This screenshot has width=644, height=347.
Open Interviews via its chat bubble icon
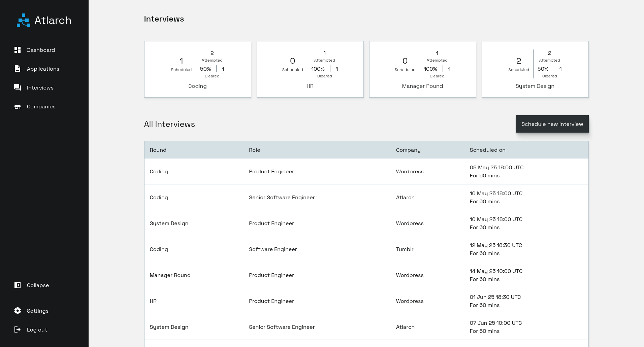click(18, 88)
